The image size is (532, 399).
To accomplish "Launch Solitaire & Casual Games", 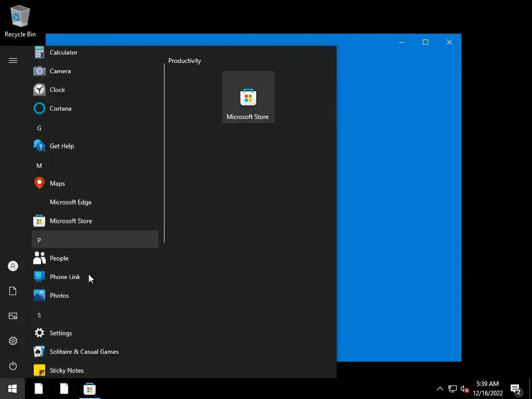I will tap(95, 352).
